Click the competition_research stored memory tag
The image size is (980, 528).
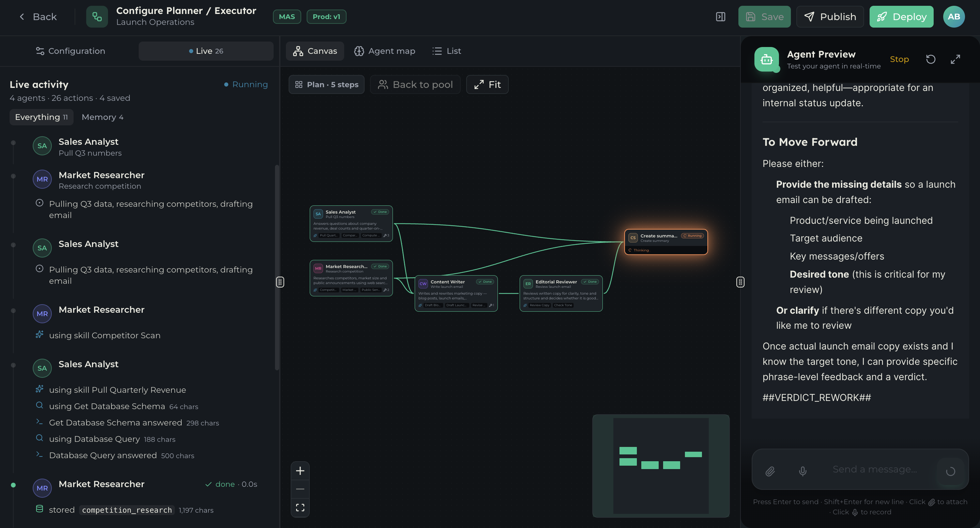point(127,510)
